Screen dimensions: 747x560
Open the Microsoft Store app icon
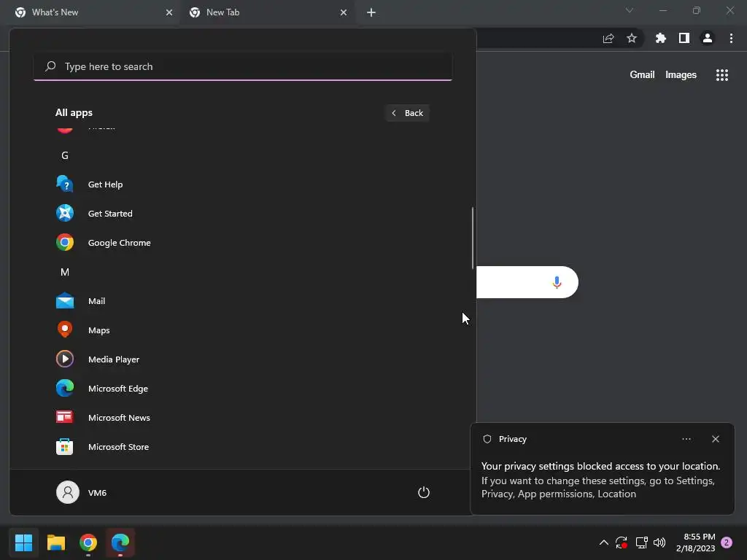pyautogui.click(x=65, y=447)
